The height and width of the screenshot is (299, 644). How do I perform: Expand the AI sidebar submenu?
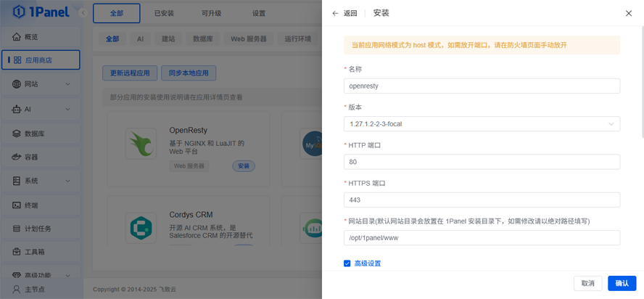(68, 110)
